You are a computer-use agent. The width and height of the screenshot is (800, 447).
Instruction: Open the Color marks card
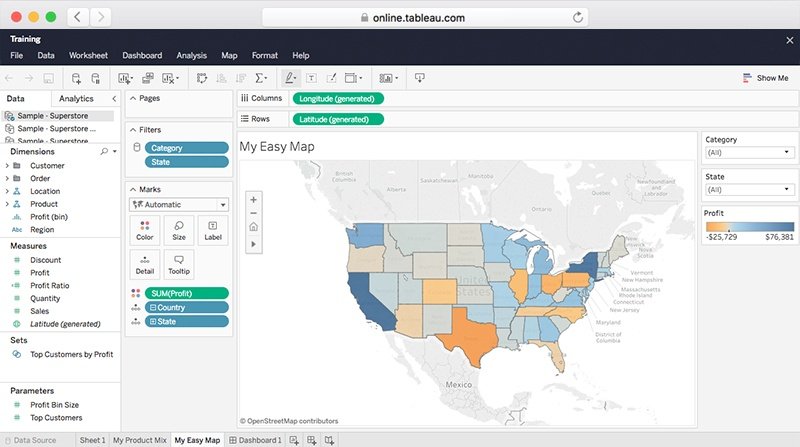[146, 231]
